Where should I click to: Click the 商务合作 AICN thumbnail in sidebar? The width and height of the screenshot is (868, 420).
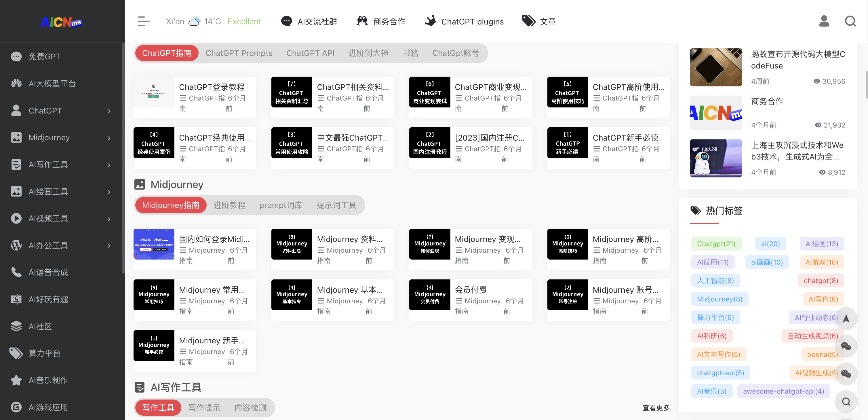click(x=716, y=113)
